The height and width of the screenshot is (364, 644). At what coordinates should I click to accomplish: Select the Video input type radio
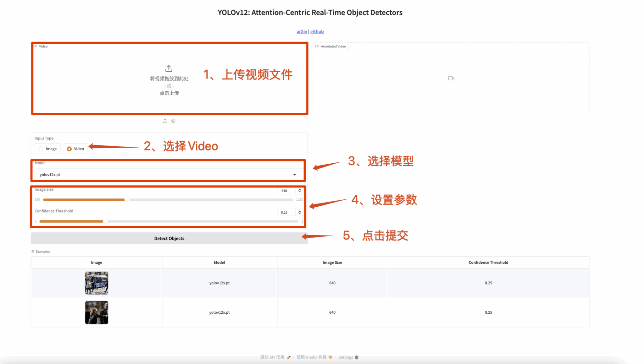[69, 149]
